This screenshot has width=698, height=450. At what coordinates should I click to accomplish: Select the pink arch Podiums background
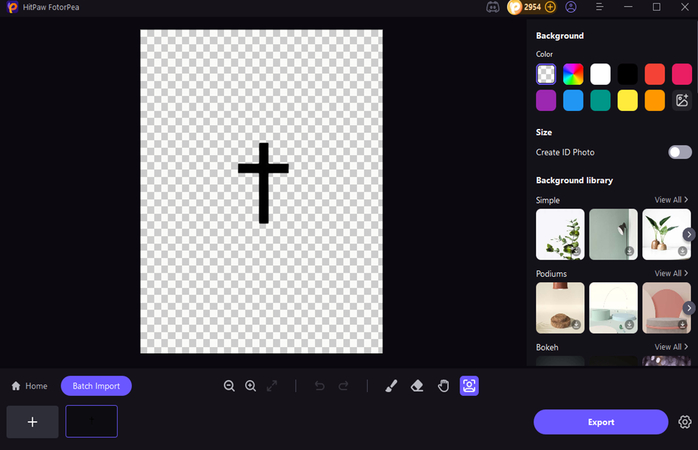click(x=666, y=308)
